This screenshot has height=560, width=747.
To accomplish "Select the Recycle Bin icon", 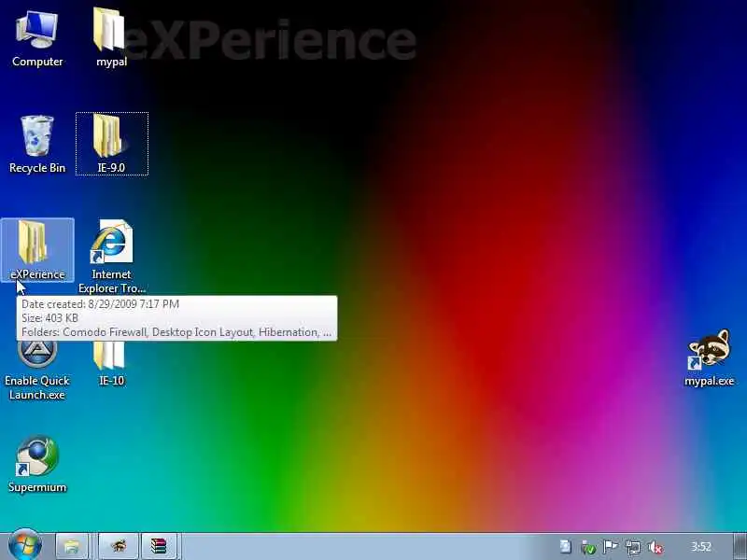I will [37, 145].
